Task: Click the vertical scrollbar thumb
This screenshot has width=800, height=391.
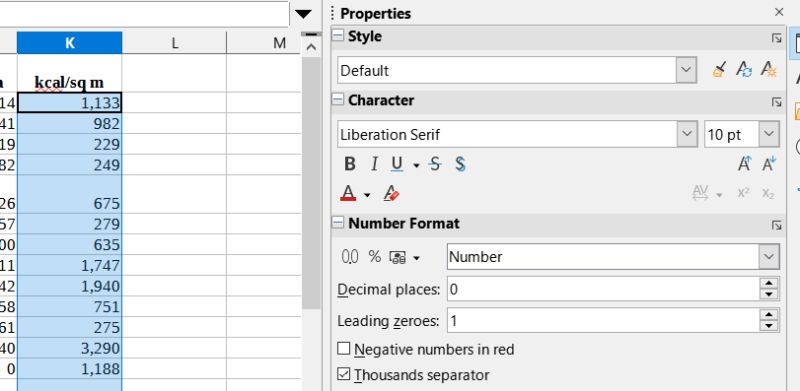Action: click(x=311, y=182)
